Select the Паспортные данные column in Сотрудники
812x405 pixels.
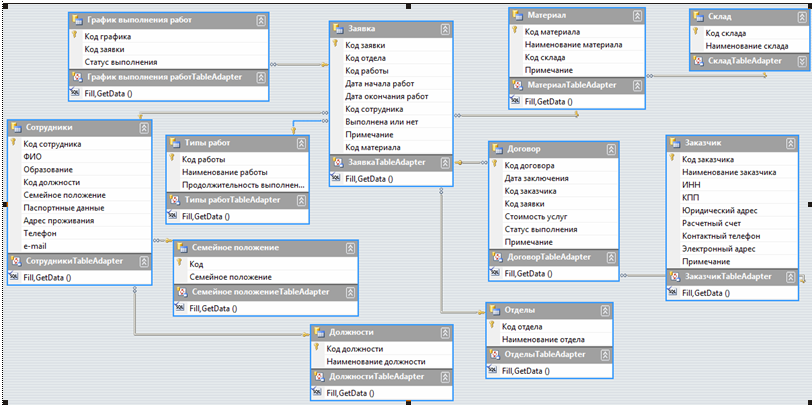pos(63,208)
